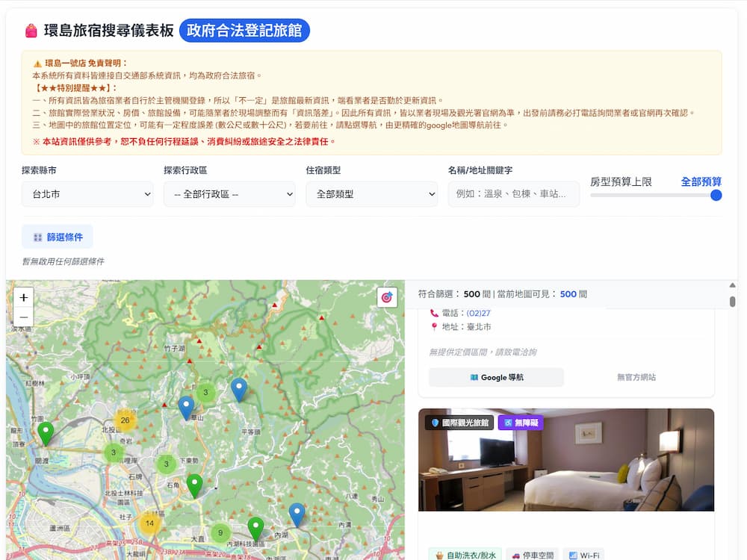Viewport: 747px width, 560px height.
Task: Click the locate-me target icon on the map
Action: 387,298
